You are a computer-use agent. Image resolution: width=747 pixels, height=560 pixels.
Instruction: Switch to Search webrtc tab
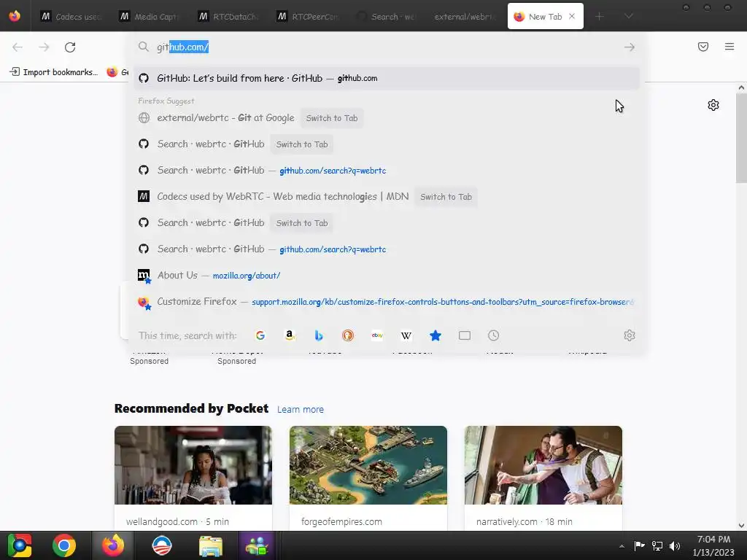[x=387, y=16]
